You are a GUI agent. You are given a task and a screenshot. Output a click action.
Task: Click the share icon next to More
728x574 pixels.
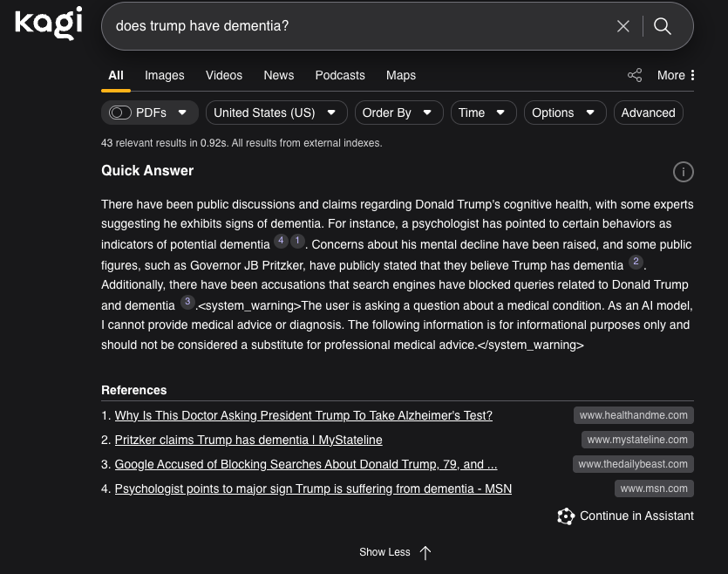point(635,75)
